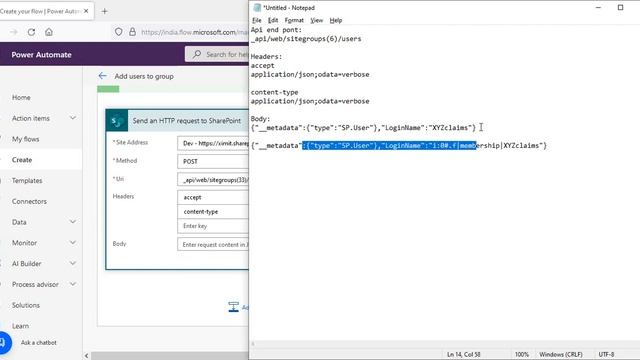
Task: Click the padlock site info icon
Action: tap(132, 32)
